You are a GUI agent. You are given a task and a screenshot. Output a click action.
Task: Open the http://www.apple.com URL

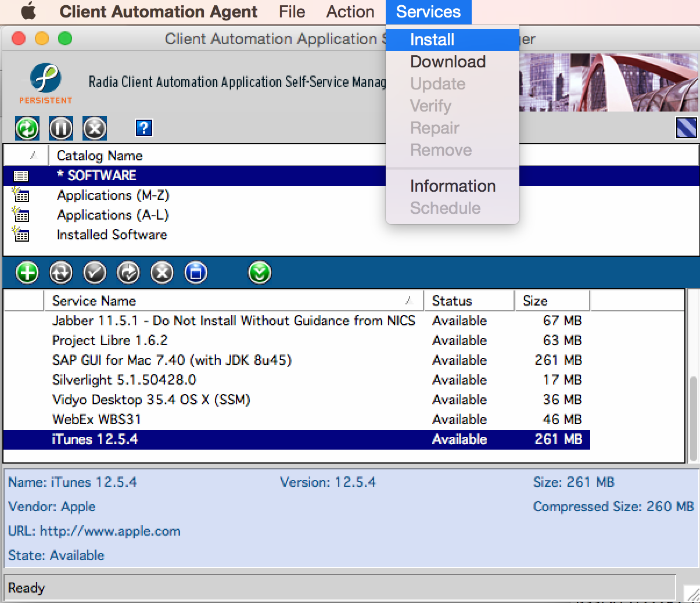tap(110, 531)
